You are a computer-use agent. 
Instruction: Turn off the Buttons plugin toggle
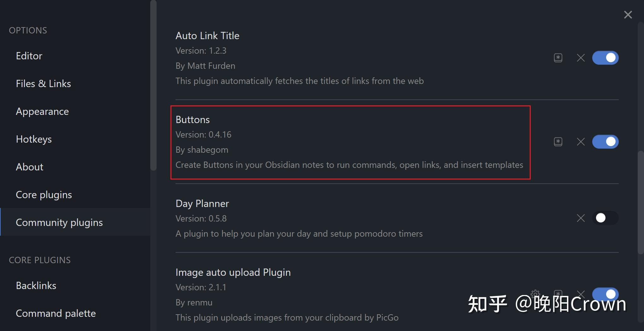click(x=605, y=142)
